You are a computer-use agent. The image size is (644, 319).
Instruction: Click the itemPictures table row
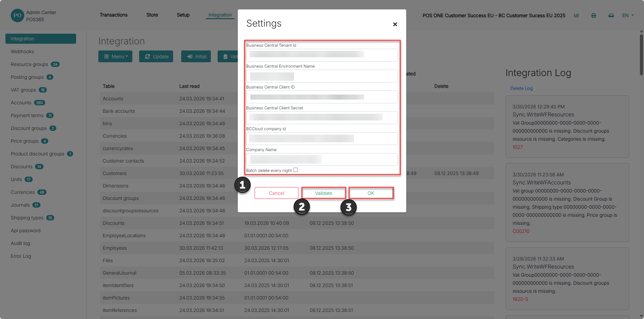297,298
